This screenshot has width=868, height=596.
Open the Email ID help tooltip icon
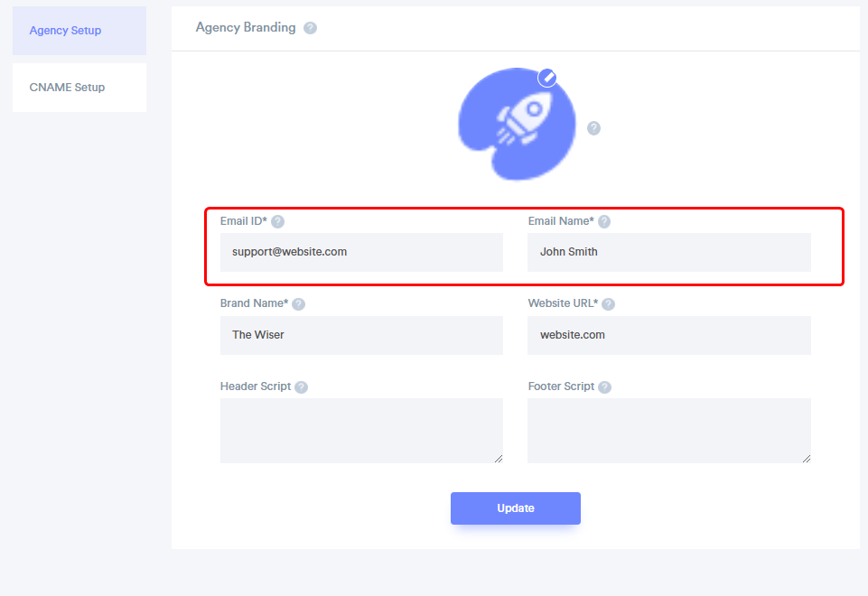pyautogui.click(x=278, y=221)
